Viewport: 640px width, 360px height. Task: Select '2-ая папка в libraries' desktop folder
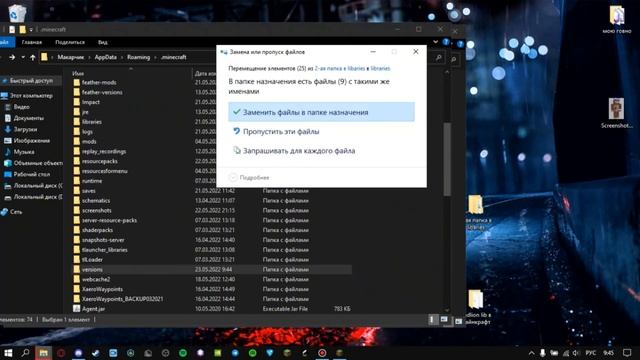coord(476,213)
